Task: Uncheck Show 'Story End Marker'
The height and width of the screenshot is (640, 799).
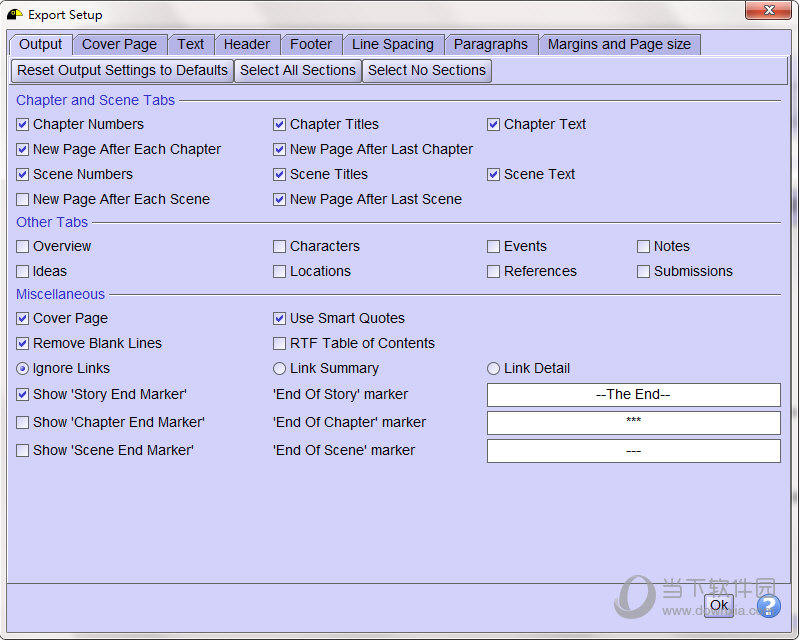Action: point(22,394)
